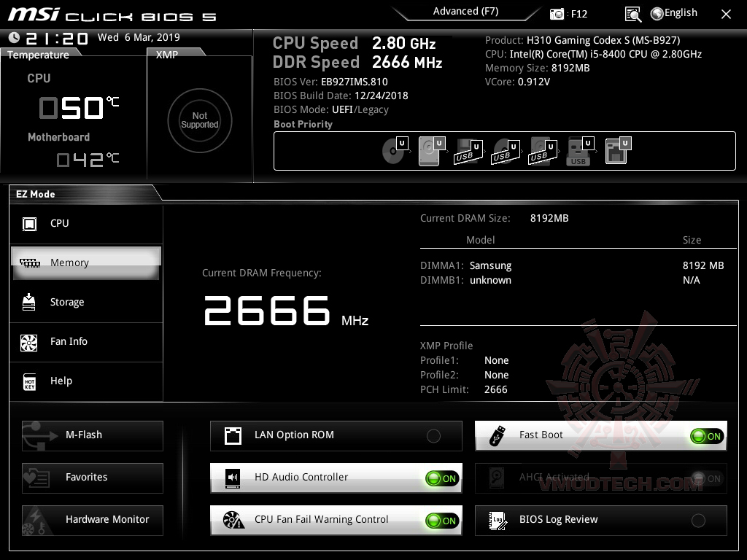The height and width of the screenshot is (560, 747).
Task: Click the BIOS Ver EB927IMS.810 text
Action: pyautogui.click(x=330, y=82)
